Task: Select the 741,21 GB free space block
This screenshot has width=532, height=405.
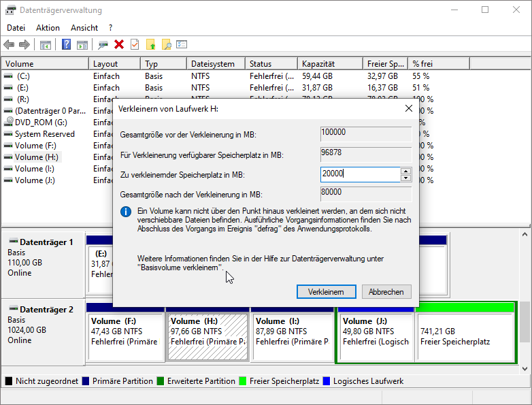Action: (x=464, y=336)
